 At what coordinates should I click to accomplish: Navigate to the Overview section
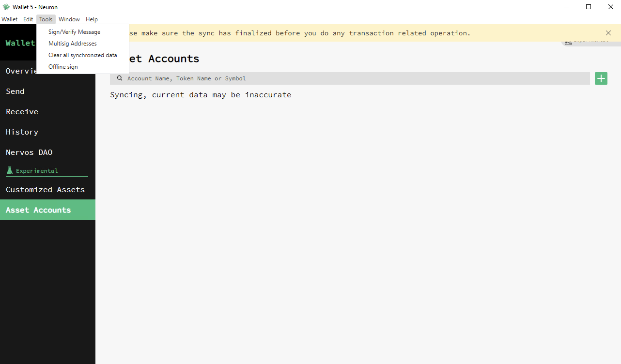[23, 71]
